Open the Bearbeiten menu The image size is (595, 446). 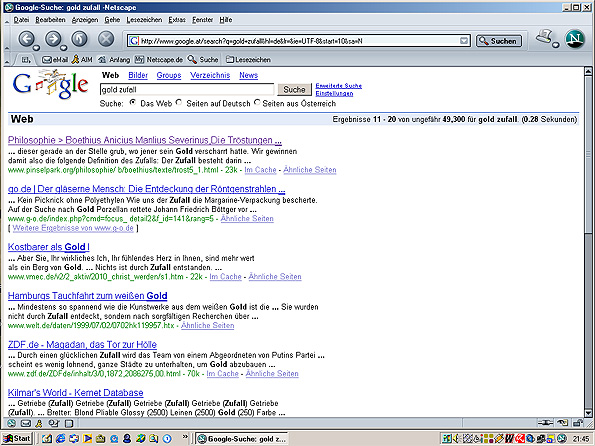(x=50, y=20)
